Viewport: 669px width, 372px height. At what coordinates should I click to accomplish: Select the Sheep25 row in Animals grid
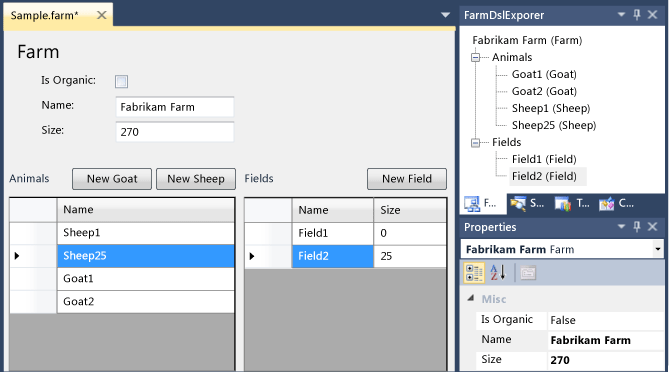tap(145, 256)
